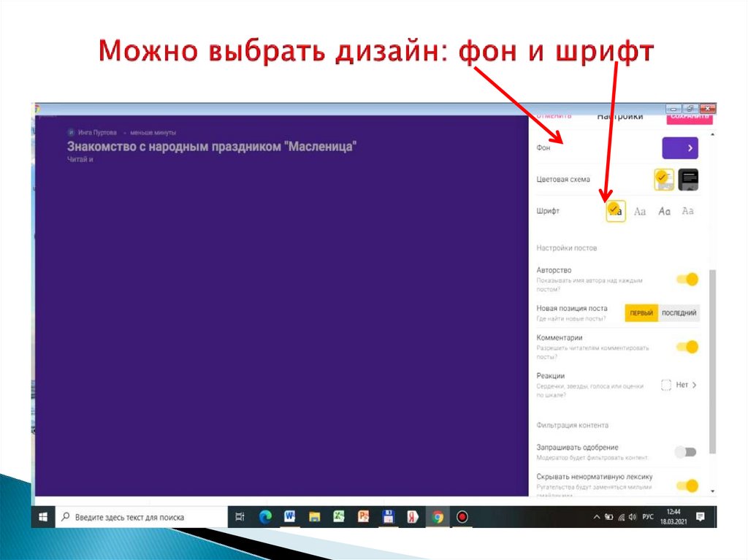This screenshot has height=560, width=748.
Task: Switch to Chrome on the taskbar
Action: [438, 517]
